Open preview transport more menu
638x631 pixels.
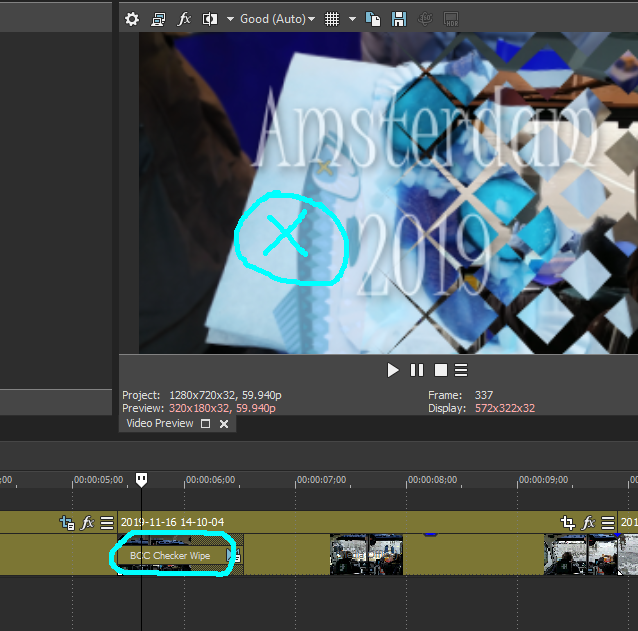point(461,370)
